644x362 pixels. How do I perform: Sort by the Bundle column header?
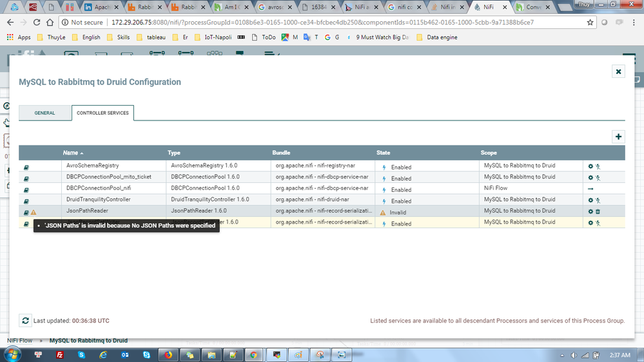(x=281, y=153)
